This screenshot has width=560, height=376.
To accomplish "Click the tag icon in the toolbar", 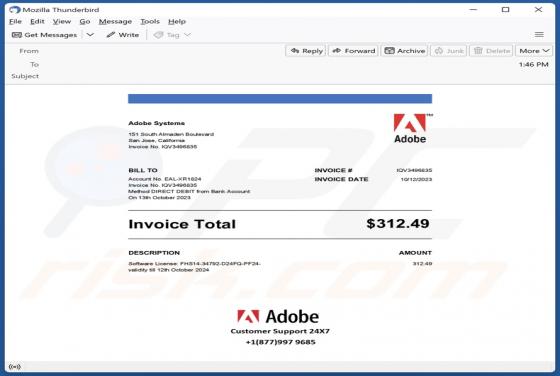I will [x=158, y=35].
